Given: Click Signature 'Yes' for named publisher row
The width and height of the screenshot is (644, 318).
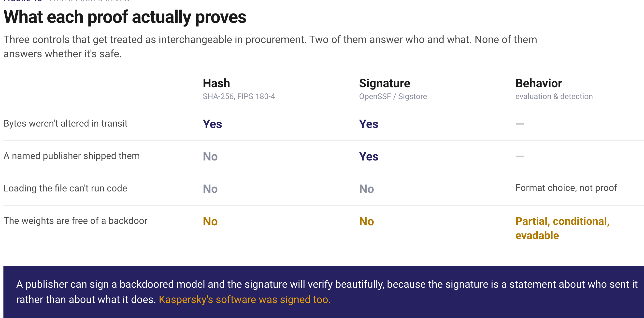Looking at the screenshot, I should click(369, 157).
